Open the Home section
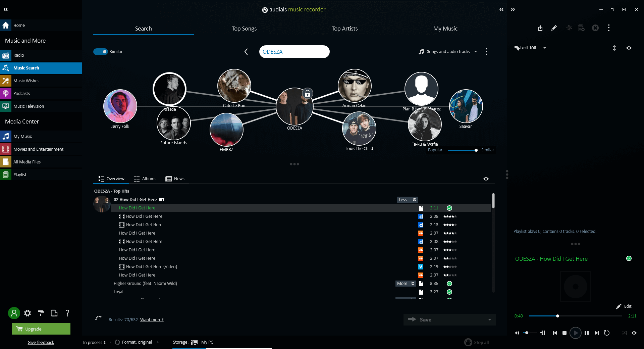Image resolution: width=644 pixels, height=349 pixels. tap(41, 25)
